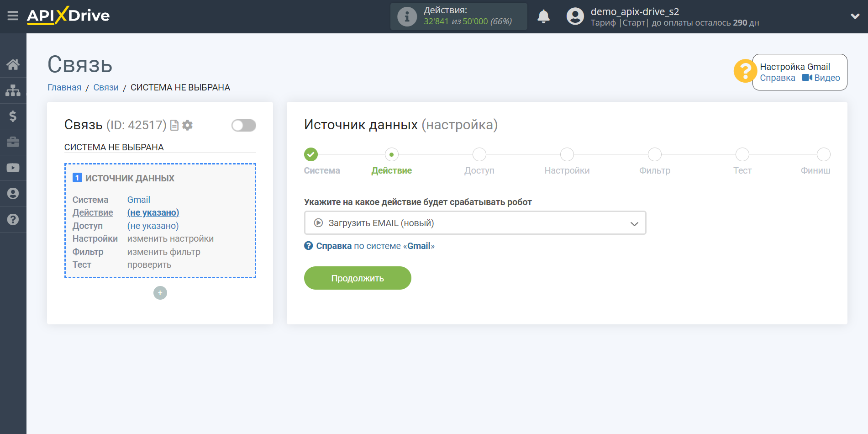The image size is (868, 434).
Task: Click the connection document note icon
Action: coord(174,125)
